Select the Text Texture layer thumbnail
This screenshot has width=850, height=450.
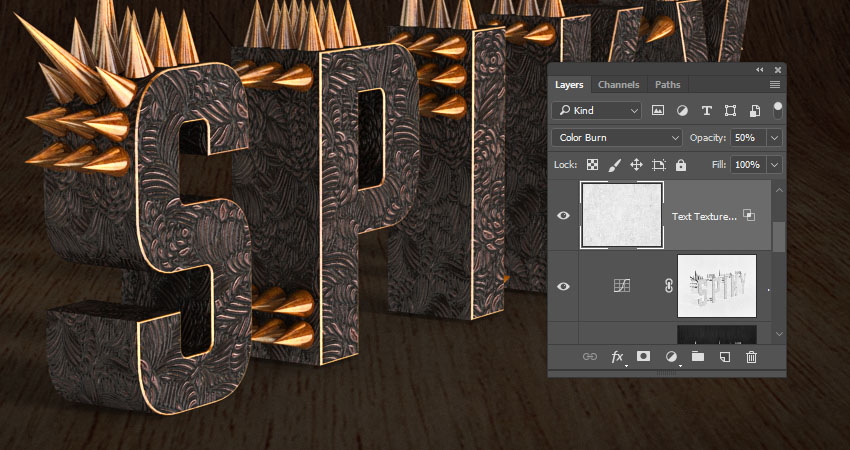coord(622,215)
